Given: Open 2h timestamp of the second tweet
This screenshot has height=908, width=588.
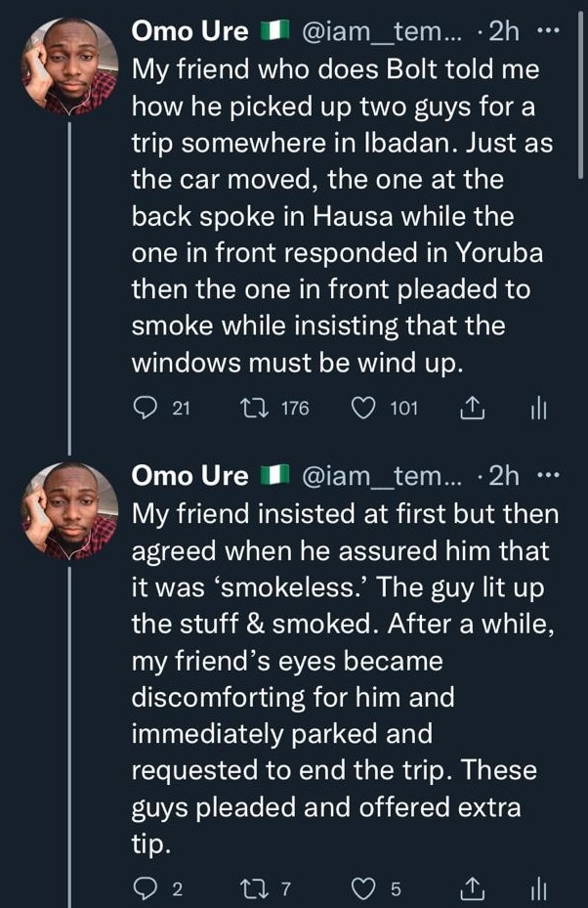Looking at the screenshot, I should click(x=504, y=477).
